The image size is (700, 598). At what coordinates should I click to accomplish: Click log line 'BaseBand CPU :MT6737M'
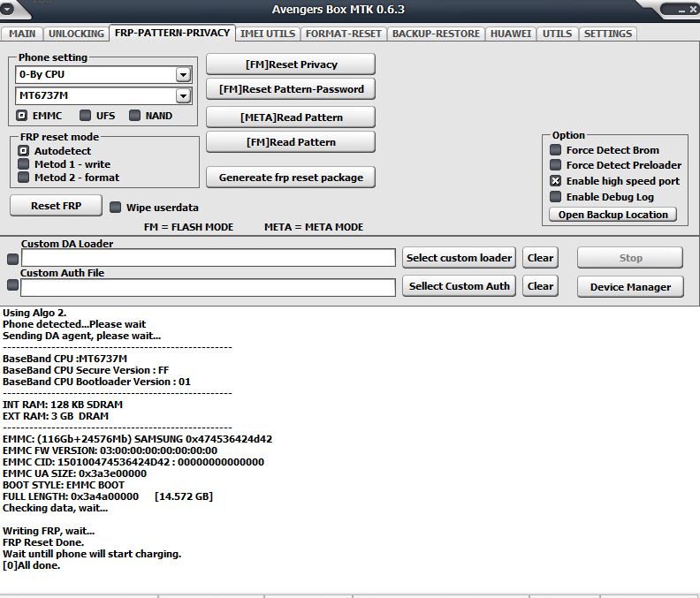[x=65, y=359]
